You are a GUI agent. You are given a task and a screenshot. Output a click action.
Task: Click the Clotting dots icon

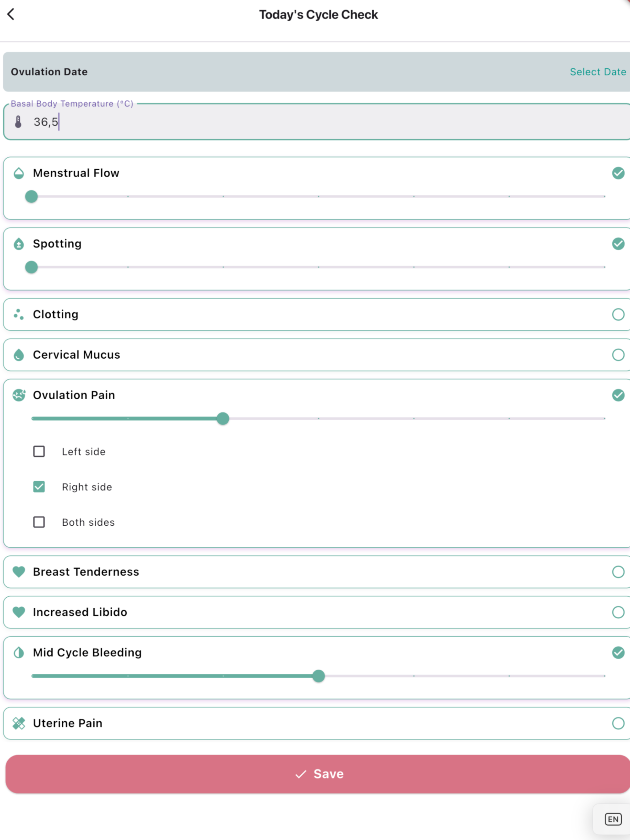click(19, 314)
